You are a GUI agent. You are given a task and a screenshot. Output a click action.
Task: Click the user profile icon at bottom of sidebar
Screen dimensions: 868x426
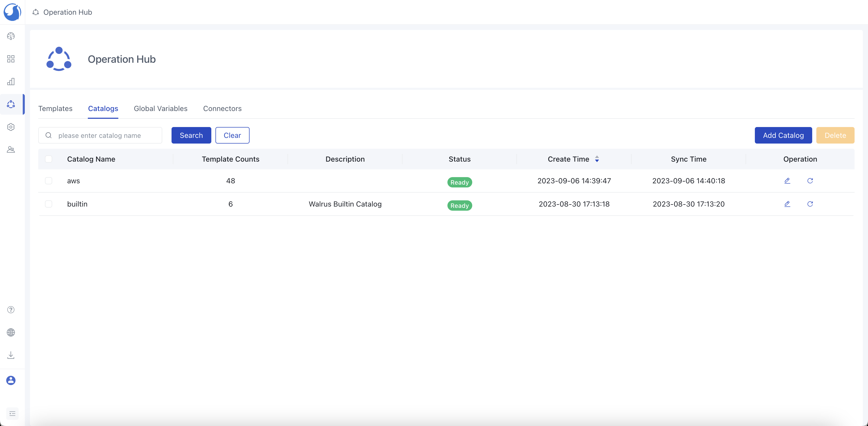point(11,381)
